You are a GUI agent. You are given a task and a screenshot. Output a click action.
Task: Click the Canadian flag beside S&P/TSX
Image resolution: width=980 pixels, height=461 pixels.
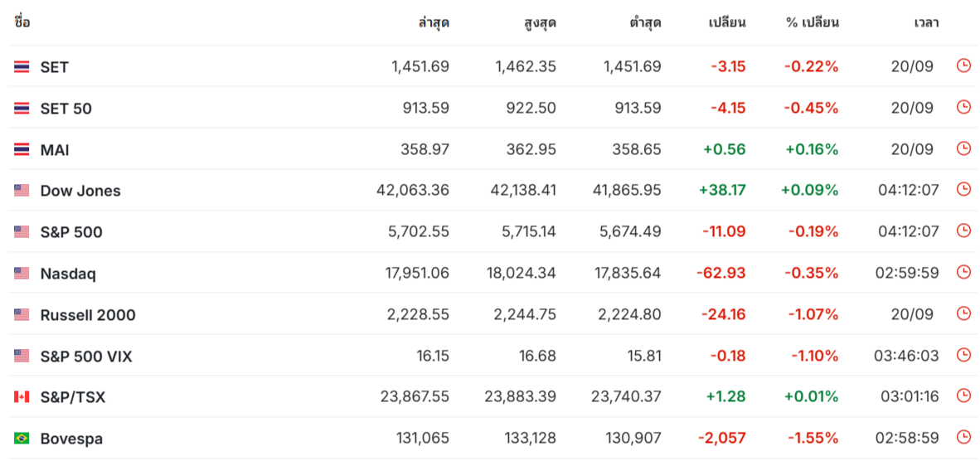22,397
